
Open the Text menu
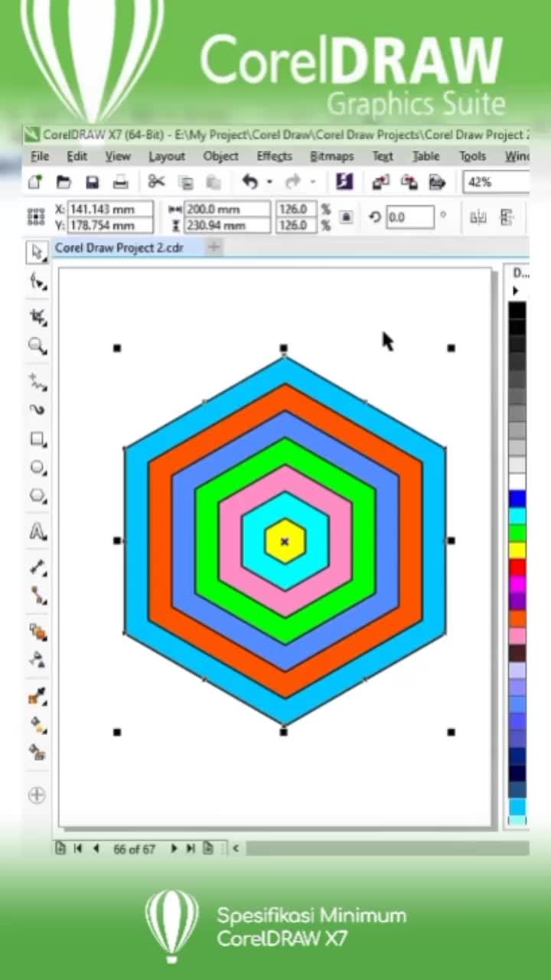[x=383, y=156]
